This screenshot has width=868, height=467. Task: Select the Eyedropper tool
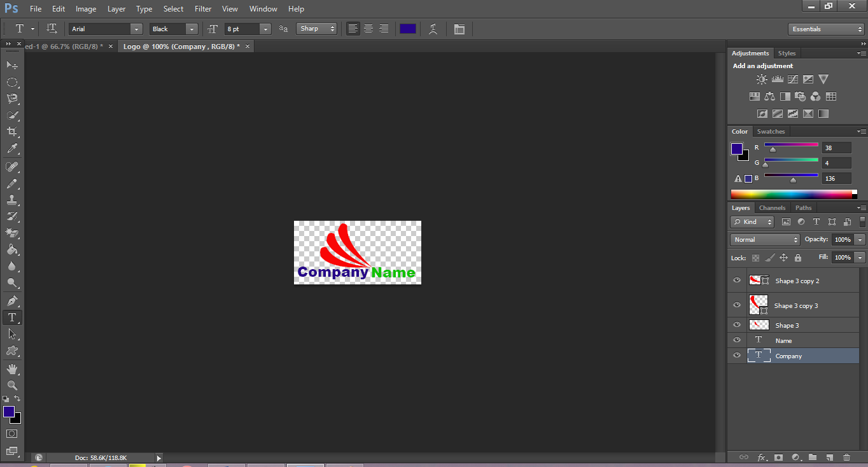[12, 149]
